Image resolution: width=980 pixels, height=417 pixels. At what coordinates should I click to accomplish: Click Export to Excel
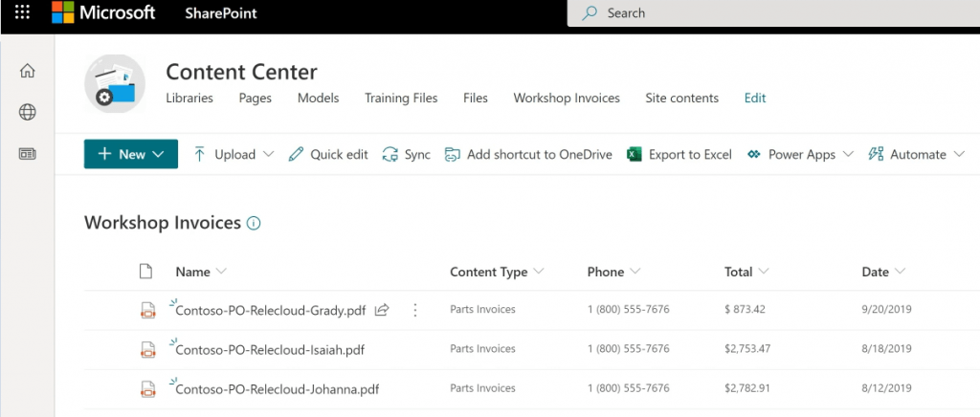click(679, 154)
